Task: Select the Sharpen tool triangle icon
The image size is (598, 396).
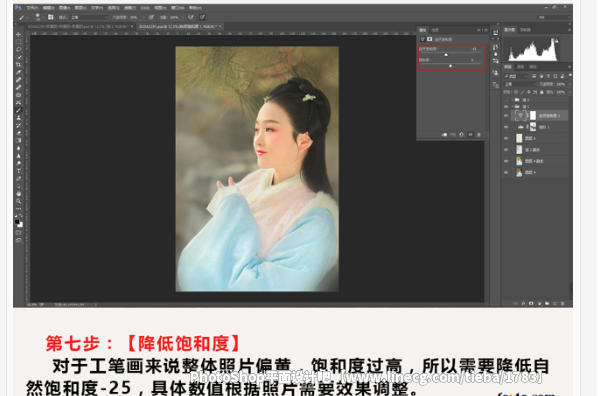Action: [18, 156]
